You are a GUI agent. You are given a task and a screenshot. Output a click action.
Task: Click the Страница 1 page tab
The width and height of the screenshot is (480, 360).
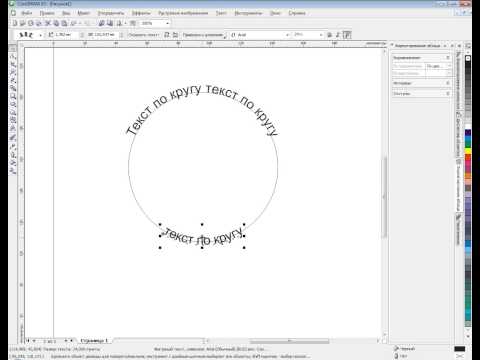[95, 341]
